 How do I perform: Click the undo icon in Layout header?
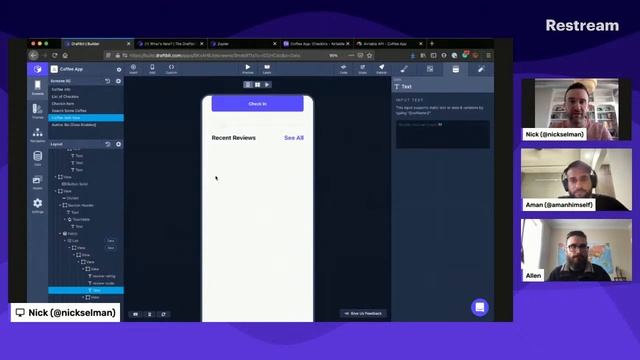[x=108, y=144]
